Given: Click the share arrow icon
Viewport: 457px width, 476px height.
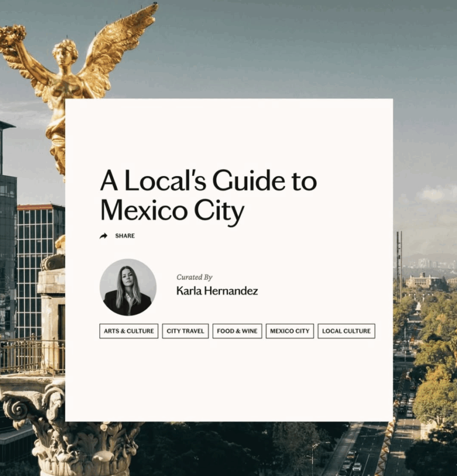Looking at the screenshot, I should point(104,236).
